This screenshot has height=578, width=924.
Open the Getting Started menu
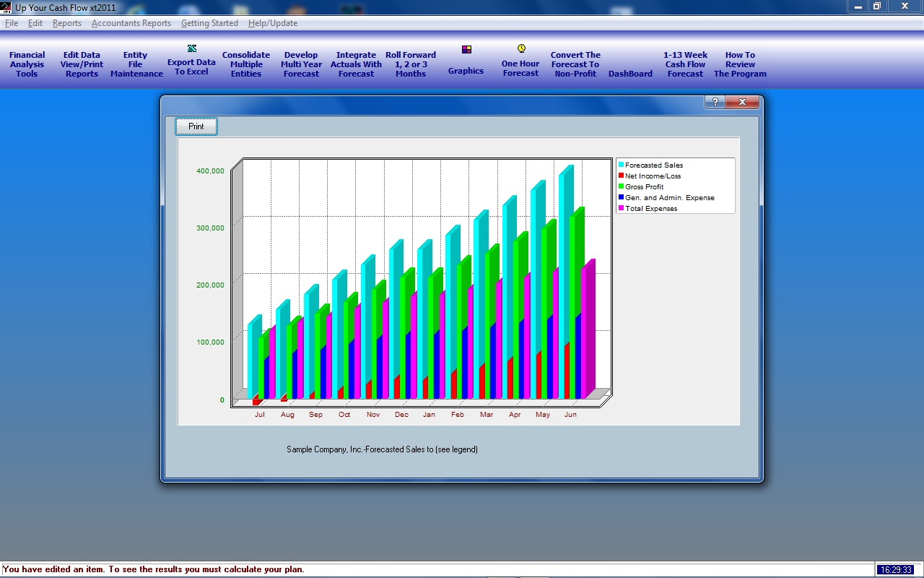(x=209, y=22)
